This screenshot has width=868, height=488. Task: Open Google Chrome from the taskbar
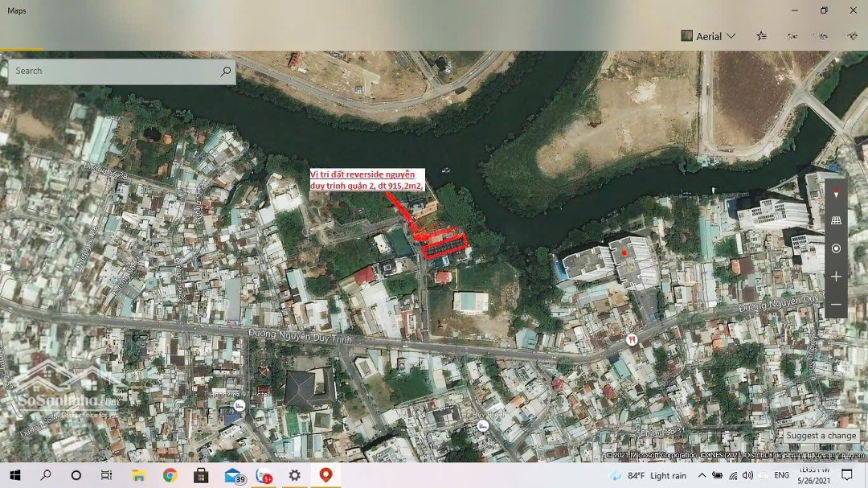pos(170,475)
